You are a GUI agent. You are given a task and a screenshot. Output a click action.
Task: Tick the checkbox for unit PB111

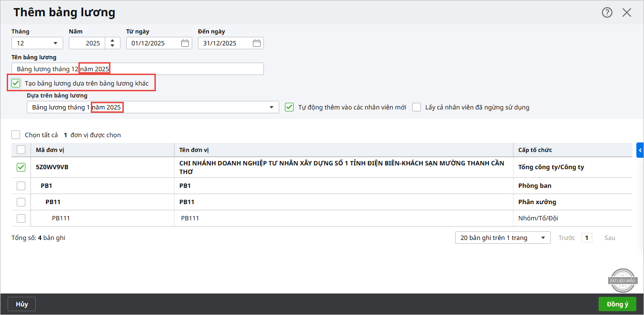click(x=21, y=218)
